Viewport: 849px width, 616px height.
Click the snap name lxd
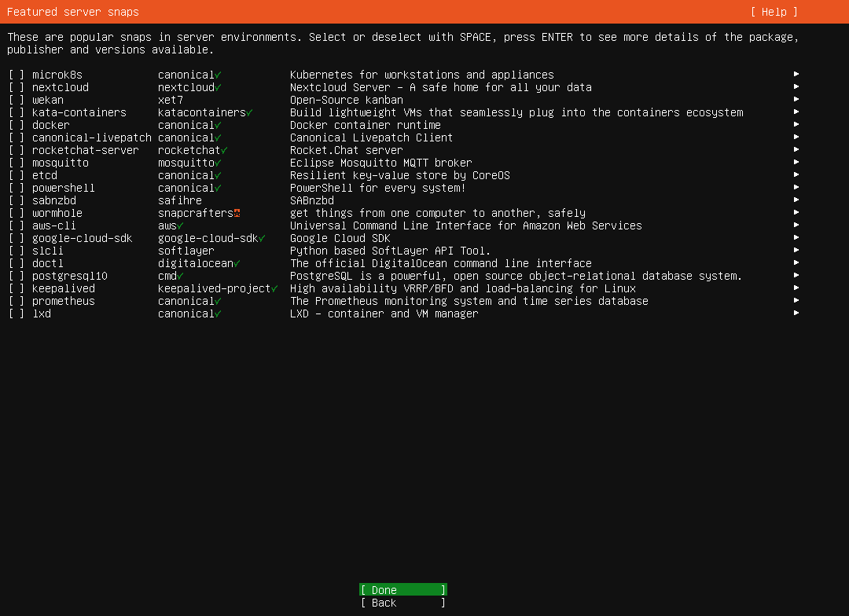coord(41,314)
